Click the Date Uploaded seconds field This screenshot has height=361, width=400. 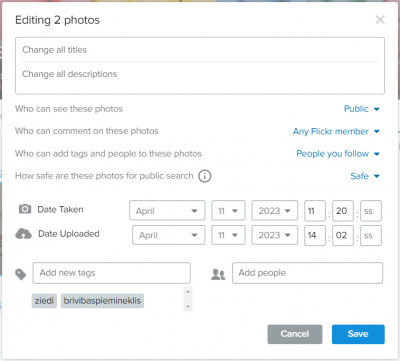click(x=371, y=235)
